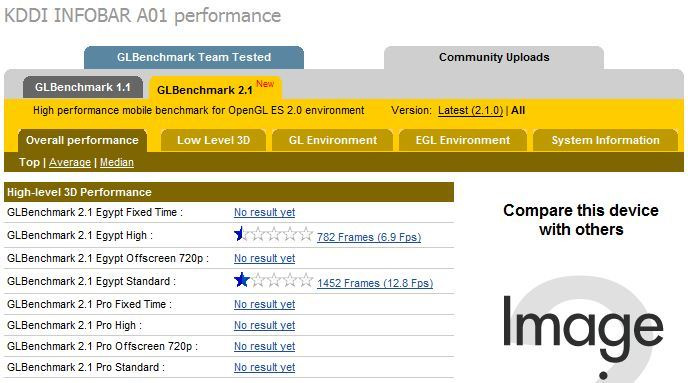Click 'Compare this device with others' heading

click(x=581, y=220)
